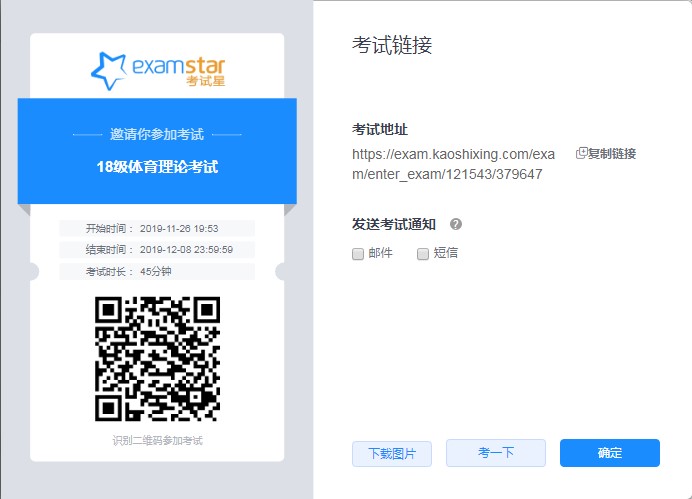
Task: Click the 考试地址 section label
Action: tap(379, 130)
